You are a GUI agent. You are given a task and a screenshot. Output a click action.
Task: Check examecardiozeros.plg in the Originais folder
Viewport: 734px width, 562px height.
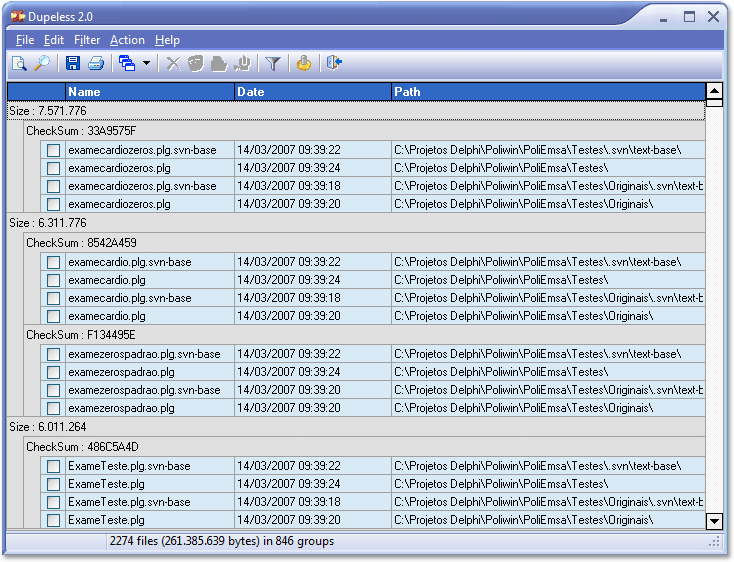click(x=53, y=204)
